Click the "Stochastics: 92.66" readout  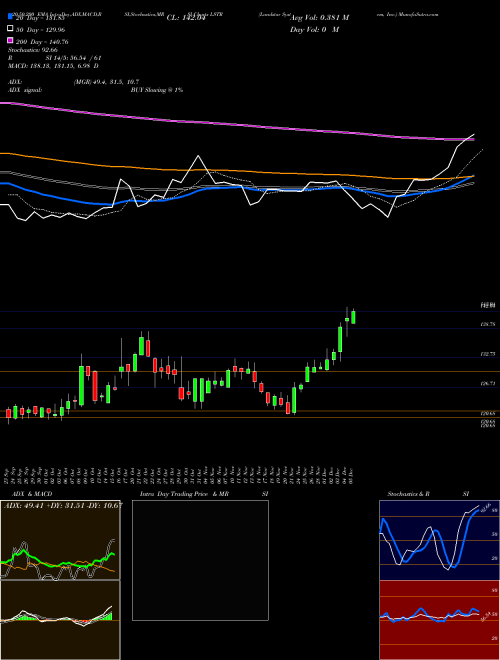point(33,50)
